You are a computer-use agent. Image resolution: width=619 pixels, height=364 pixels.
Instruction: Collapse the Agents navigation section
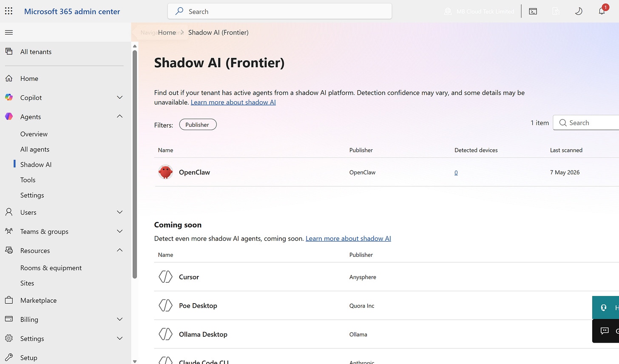(120, 117)
